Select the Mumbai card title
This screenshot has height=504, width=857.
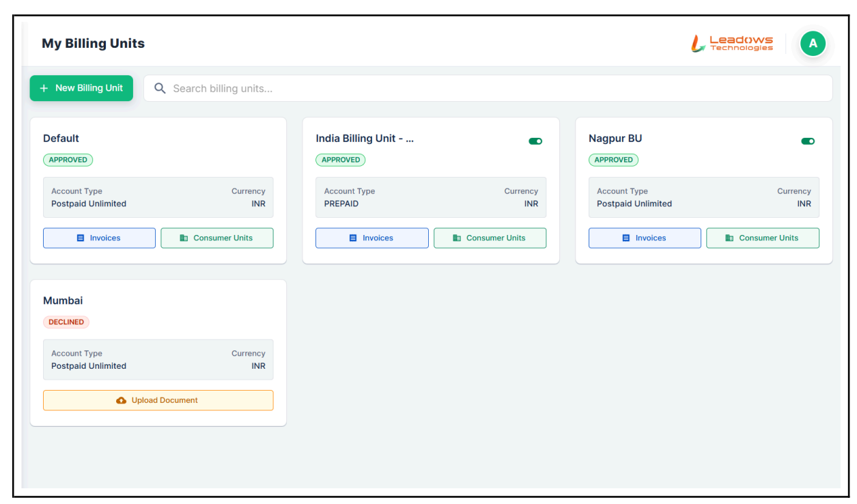(63, 300)
